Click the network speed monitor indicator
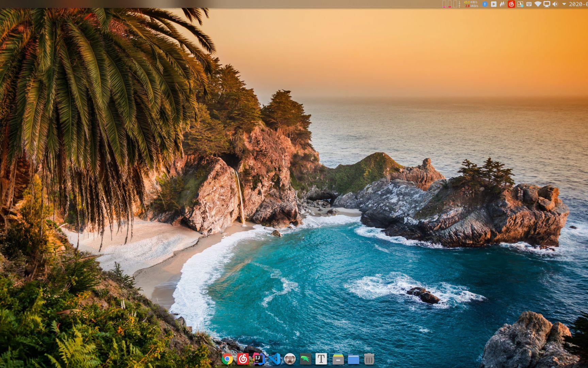The image size is (588, 368). pos(471,4)
